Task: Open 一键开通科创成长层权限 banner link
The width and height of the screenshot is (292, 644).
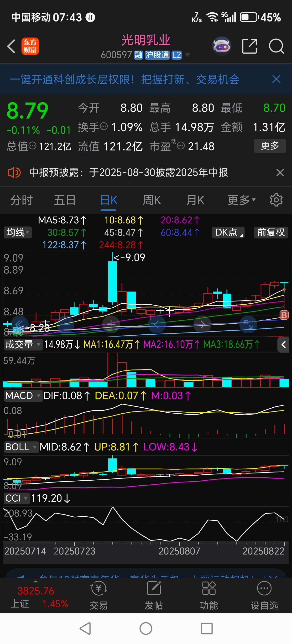Action: (125, 79)
